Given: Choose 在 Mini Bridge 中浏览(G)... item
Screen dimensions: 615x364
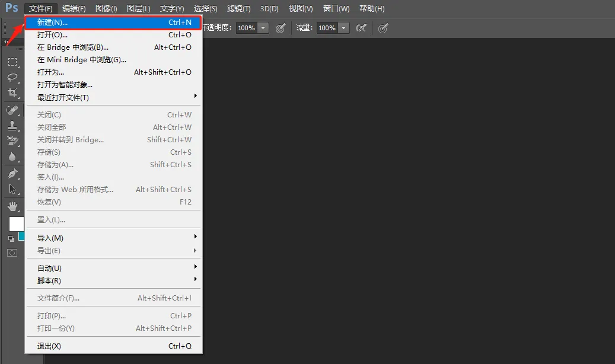Looking at the screenshot, I should [x=114, y=60].
